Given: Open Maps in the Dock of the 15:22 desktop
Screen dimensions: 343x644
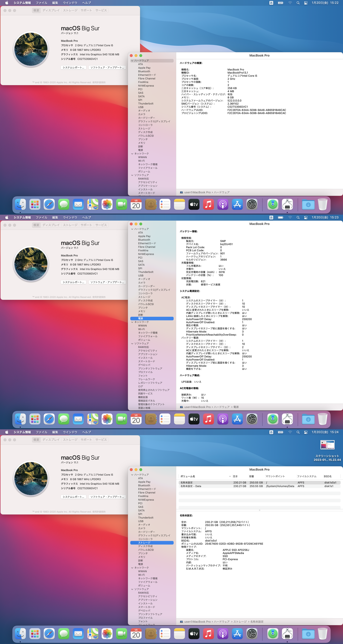Looking at the screenshot, I should [93, 205].
